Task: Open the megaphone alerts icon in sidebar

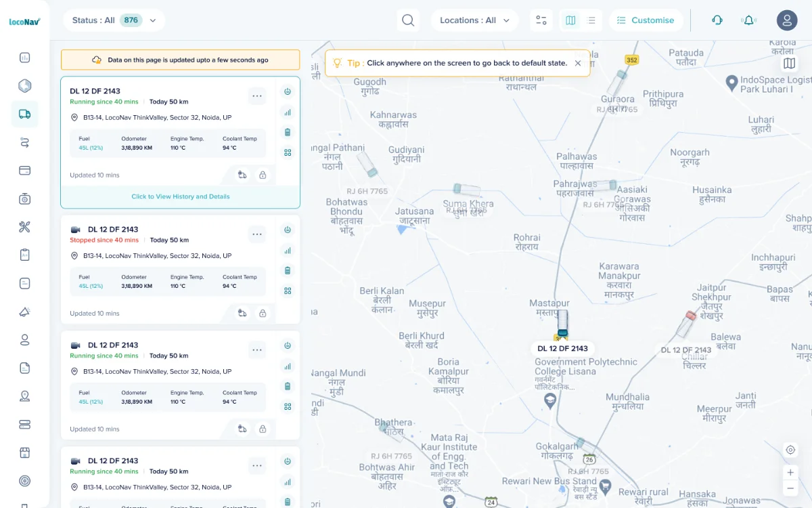Action: (x=25, y=312)
